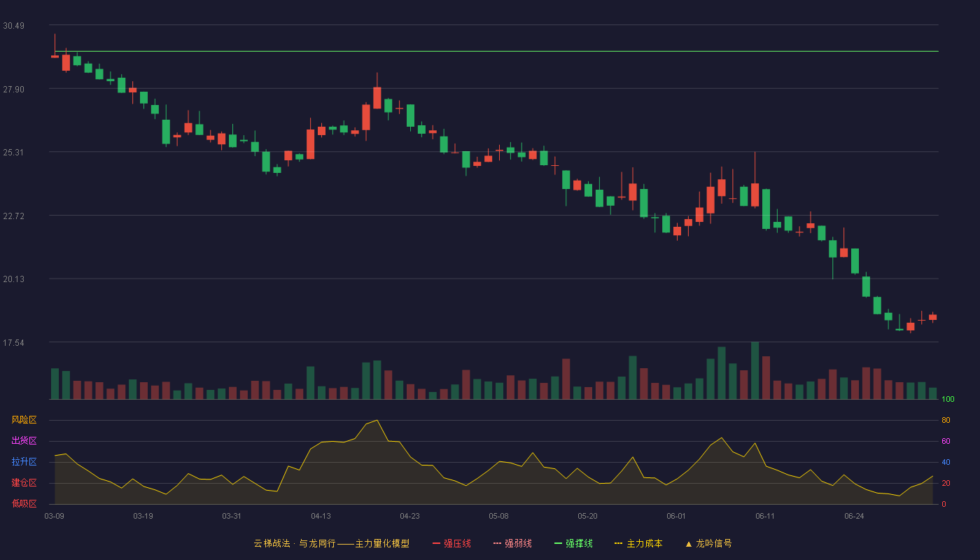Click the 低吸区 zone label
The image size is (980, 560).
point(24,504)
